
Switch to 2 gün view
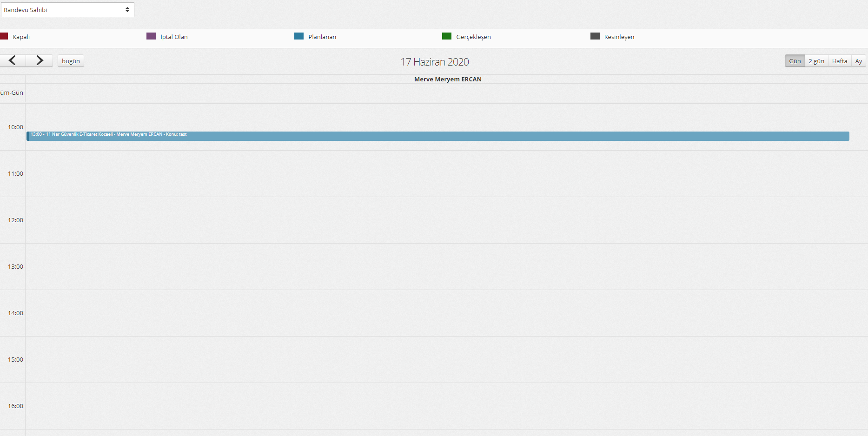(x=816, y=61)
